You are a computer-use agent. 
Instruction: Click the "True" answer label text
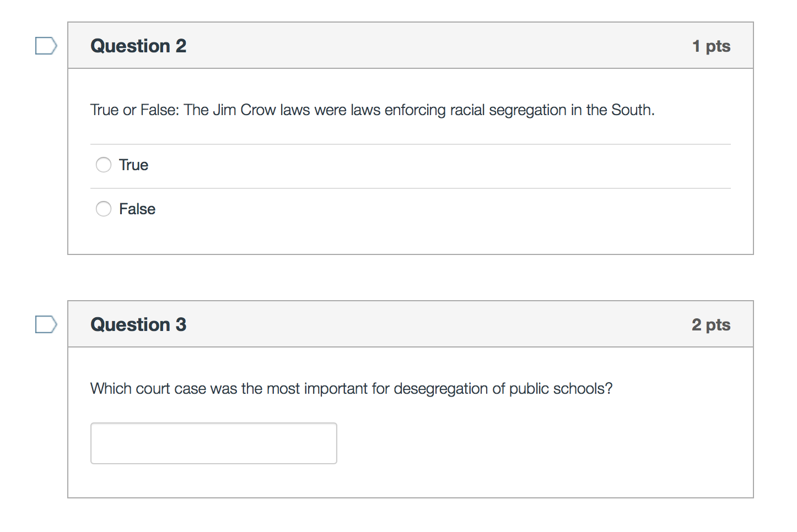(133, 165)
